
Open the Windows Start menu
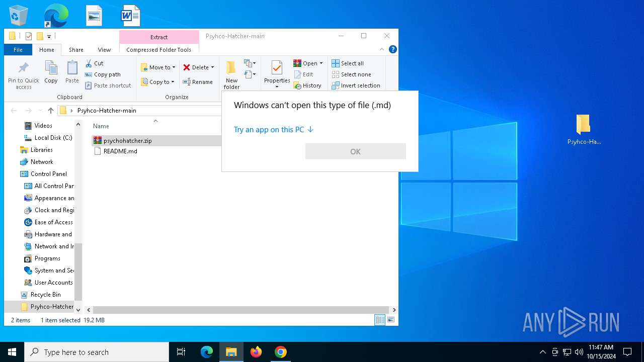coord(12,352)
